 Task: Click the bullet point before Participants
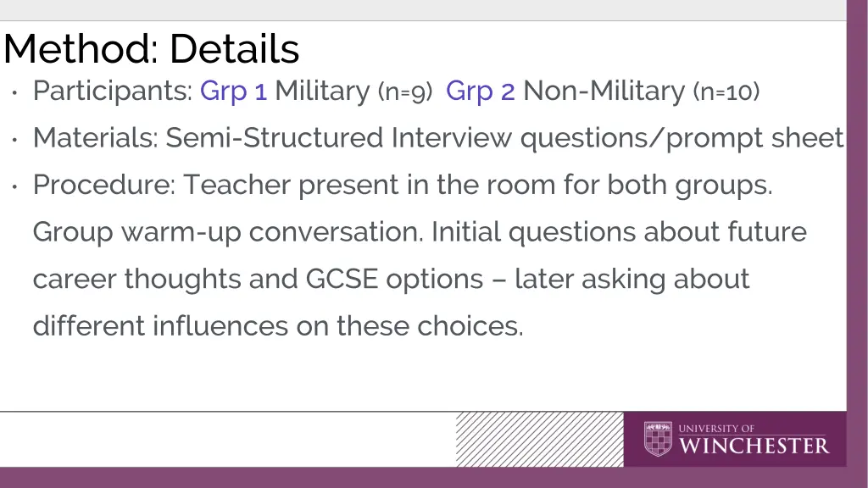click(x=14, y=92)
